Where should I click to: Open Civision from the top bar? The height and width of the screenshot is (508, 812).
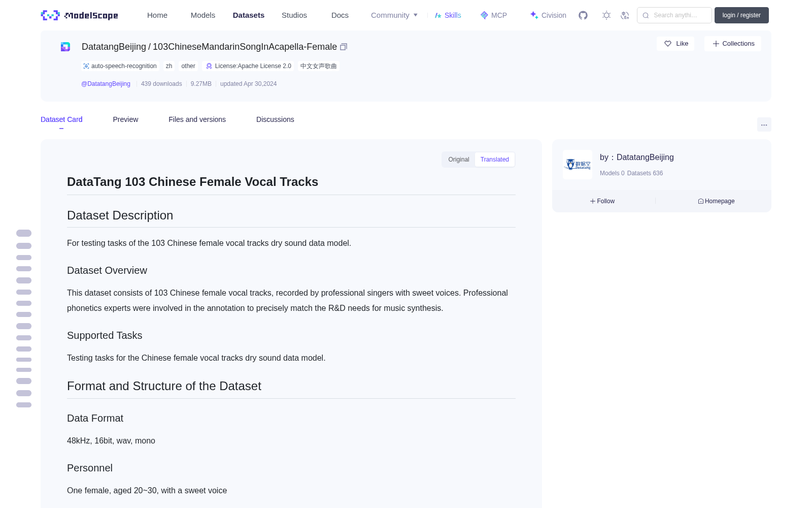[548, 15]
